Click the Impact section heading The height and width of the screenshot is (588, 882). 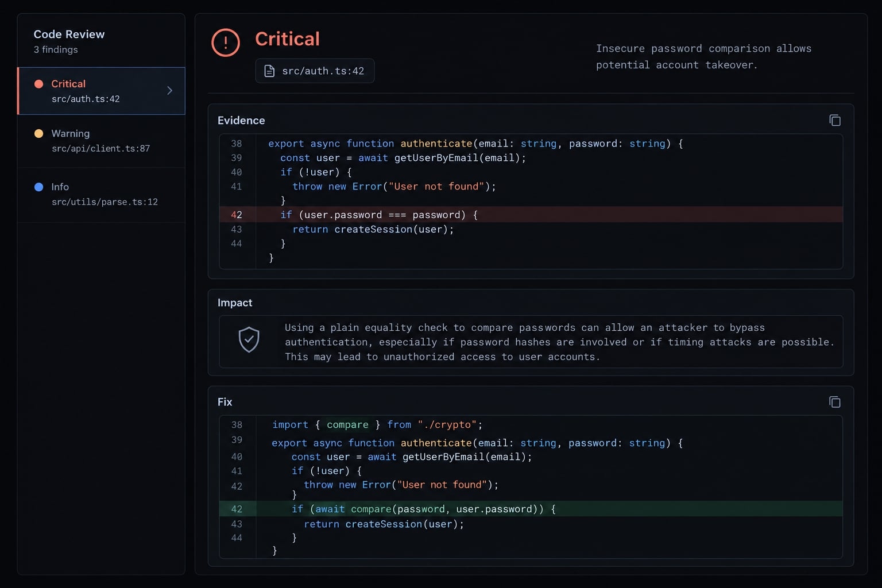(x=235, y=303)
